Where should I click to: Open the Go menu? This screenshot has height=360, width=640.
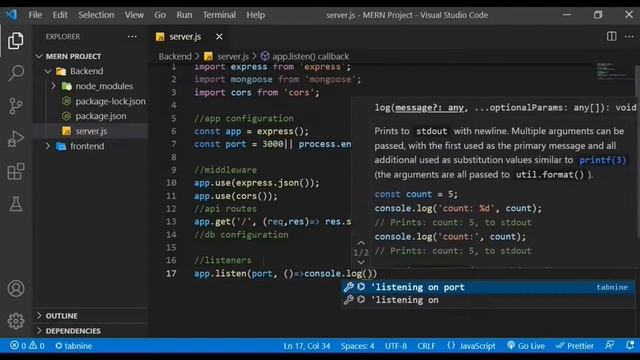point(160,15)
